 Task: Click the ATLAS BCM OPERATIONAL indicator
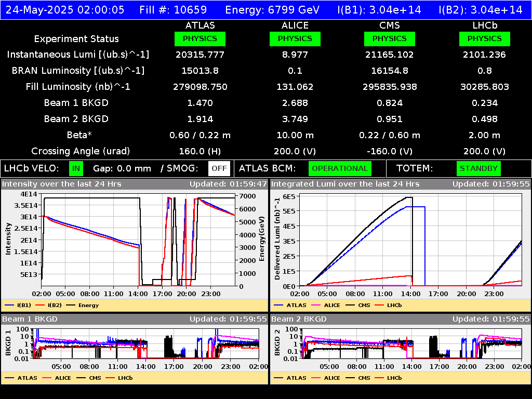(340, 169)
